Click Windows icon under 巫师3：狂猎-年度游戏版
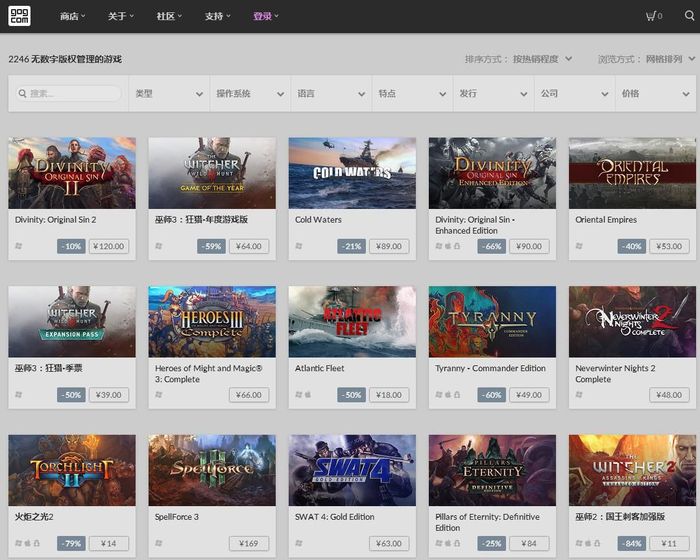The height and width of the screenshot is (560, 700). (159, 246)
